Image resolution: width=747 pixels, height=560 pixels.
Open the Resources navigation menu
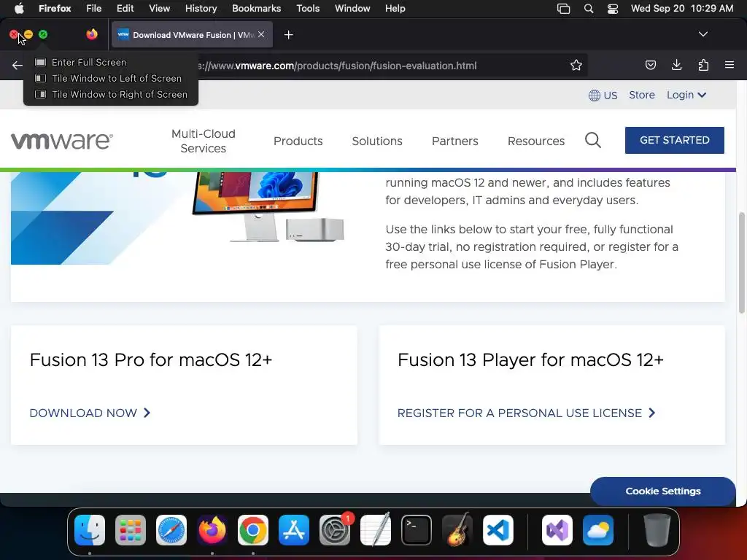536,141
